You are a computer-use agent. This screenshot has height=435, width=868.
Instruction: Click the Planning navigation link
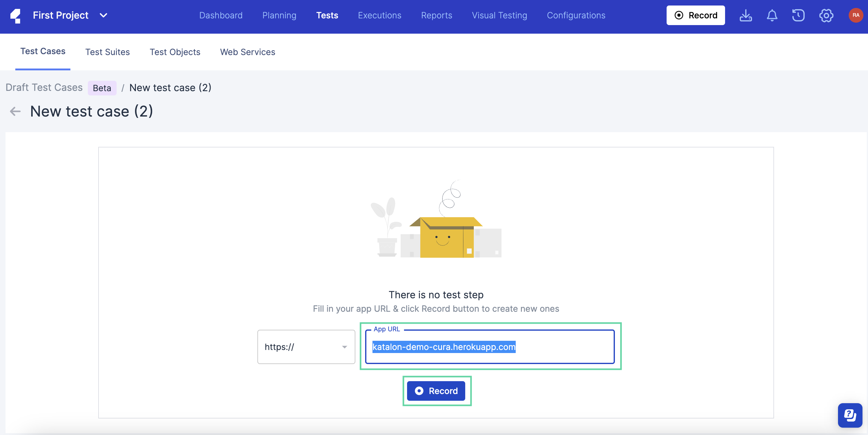pyautogui.click(x=279, y=14)
